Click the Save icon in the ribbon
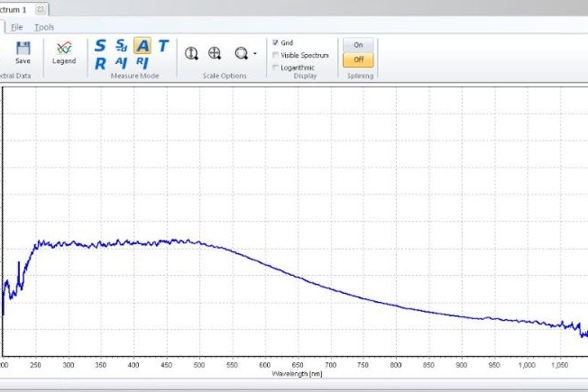The image size is (588, 392). click(x=23, y=49)
